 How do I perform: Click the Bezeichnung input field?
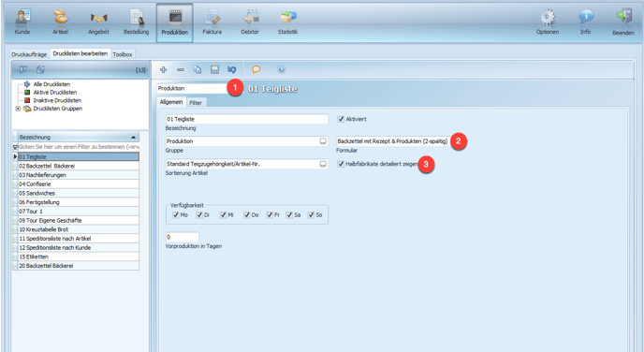click(x=246, y=119)
